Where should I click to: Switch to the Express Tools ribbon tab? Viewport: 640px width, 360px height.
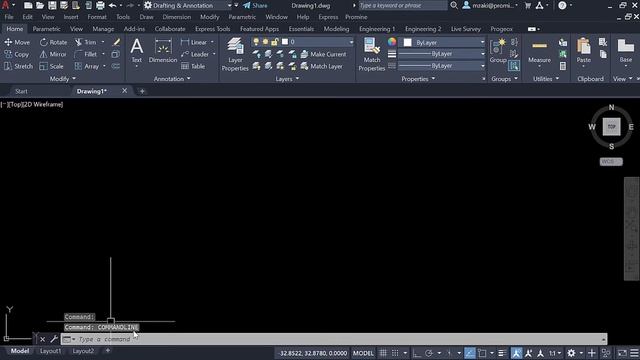[213, 29]
